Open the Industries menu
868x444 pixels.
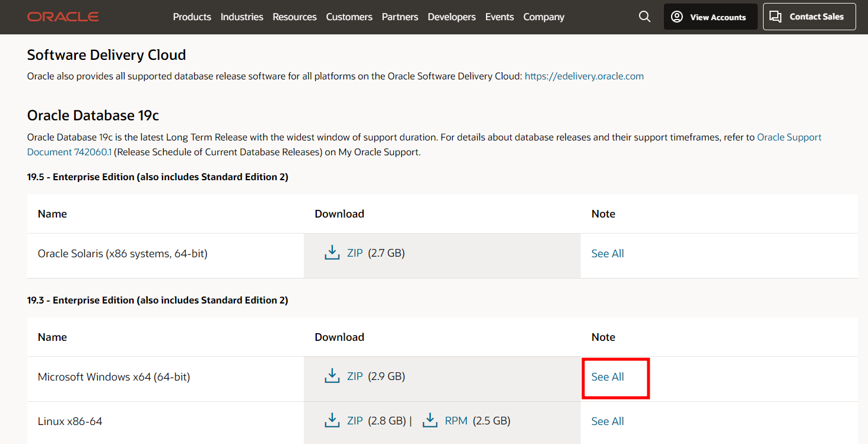[x=242, y=17]
